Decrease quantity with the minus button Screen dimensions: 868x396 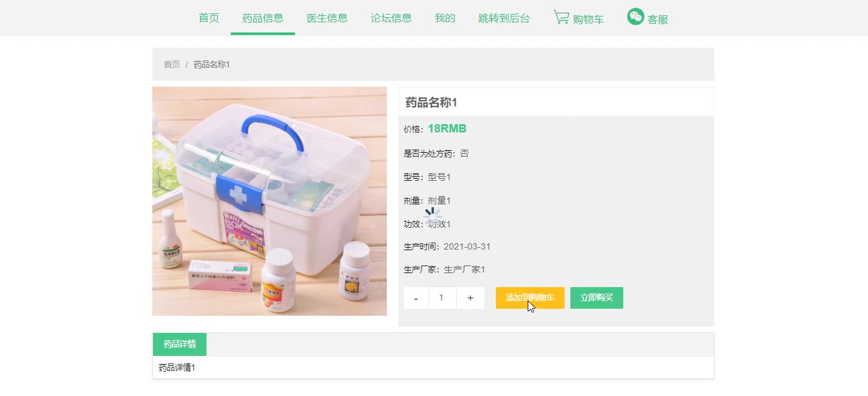[416, 298]
